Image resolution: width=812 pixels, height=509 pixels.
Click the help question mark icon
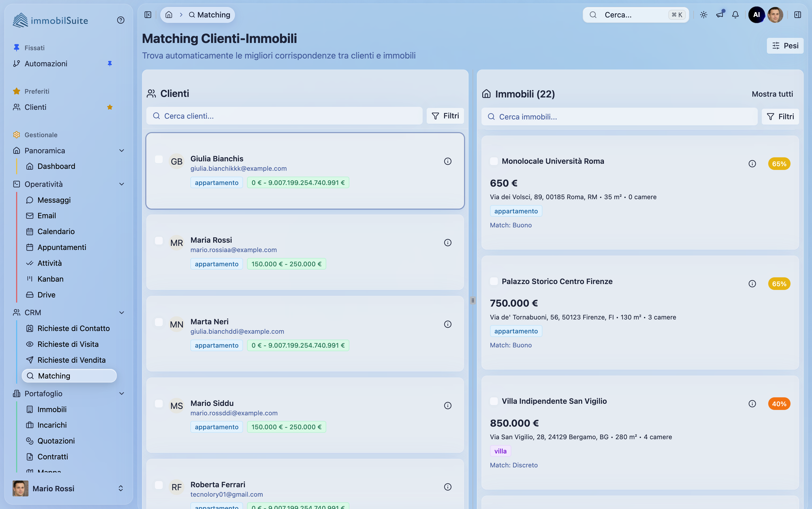[121, 20]
